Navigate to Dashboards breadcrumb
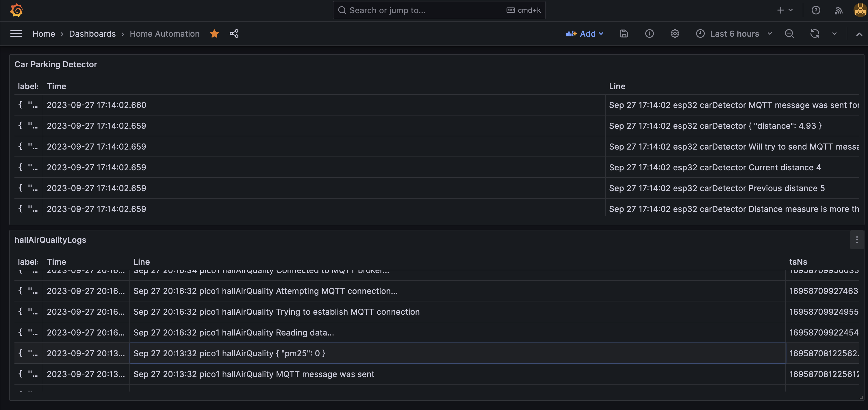This screenshot has height=410, width=868. 92,34
